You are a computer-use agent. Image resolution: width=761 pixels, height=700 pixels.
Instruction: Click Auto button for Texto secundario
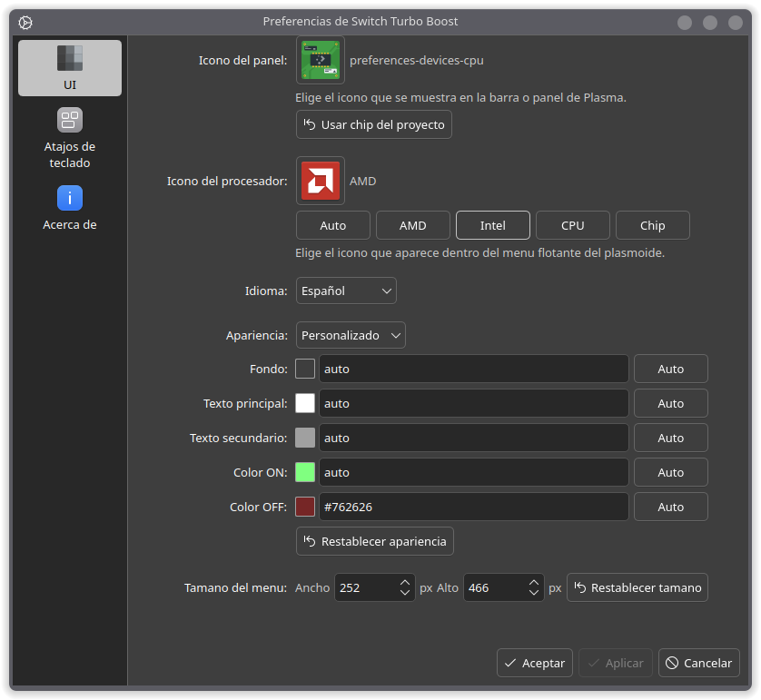click(x=671, y=438)
